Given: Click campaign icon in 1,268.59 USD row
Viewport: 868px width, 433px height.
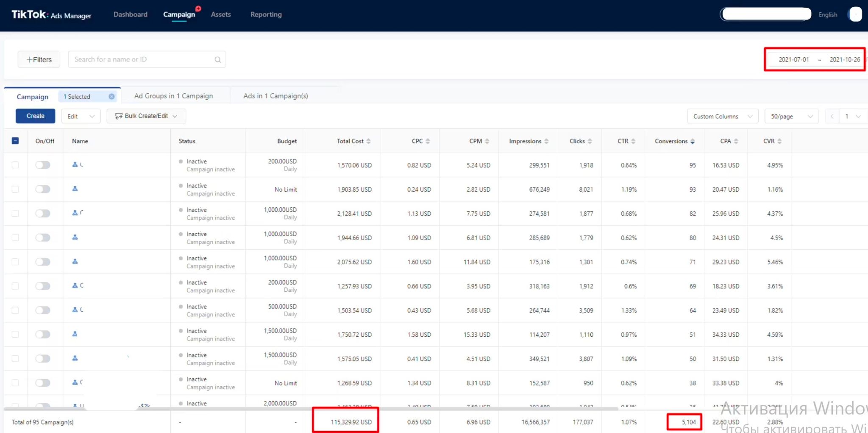Looking at the screenshot, I should (x=75, y=382).
